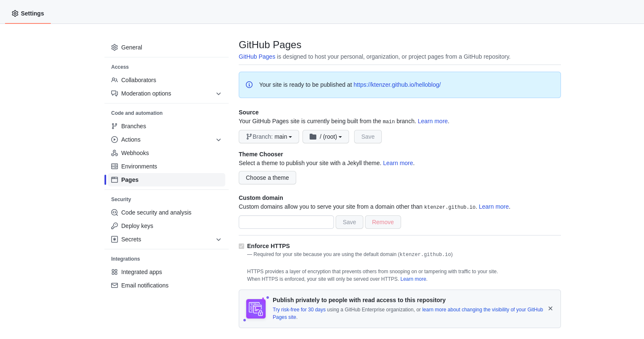Screen dimensions: 644x339
Task: Toggle the Enforce HTTPS checkbox
Action: pos(242,246)
